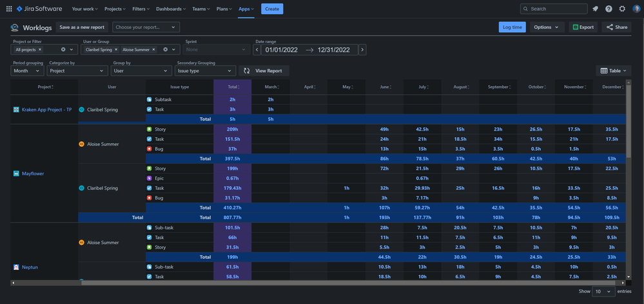Open the Project or Filter dropdown arrow
Screen dimensions: 644x304
point(72,49)
